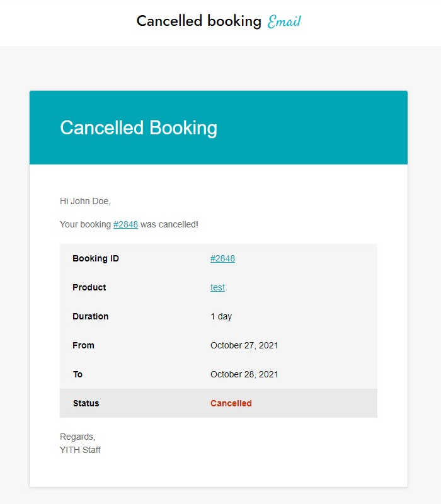The image size is (441, 504).
Task: Open booking #2848 link in message sentence
Action: pos(125,224)
